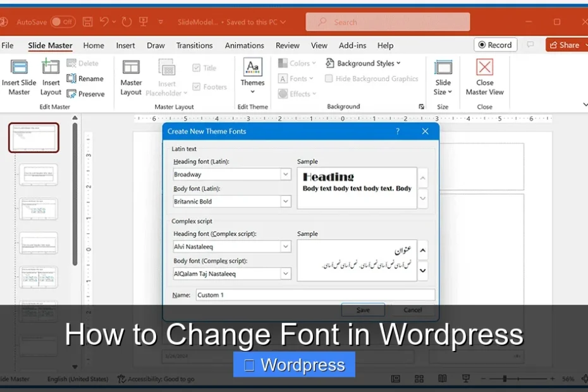Image resolution: width=588 pixels, height=392 pixels.
Task: Click the Save button in dialog
Action: pos(363,310)
